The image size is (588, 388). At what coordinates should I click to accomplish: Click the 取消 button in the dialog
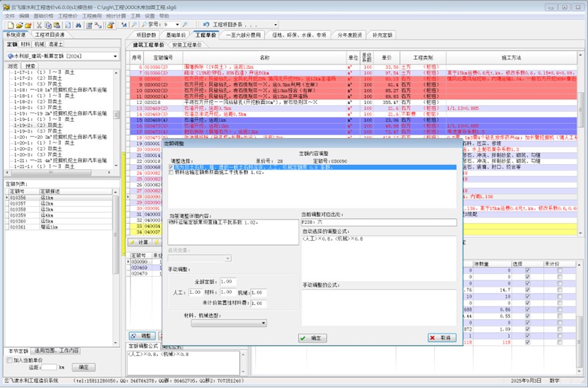(x=441, y=338)
